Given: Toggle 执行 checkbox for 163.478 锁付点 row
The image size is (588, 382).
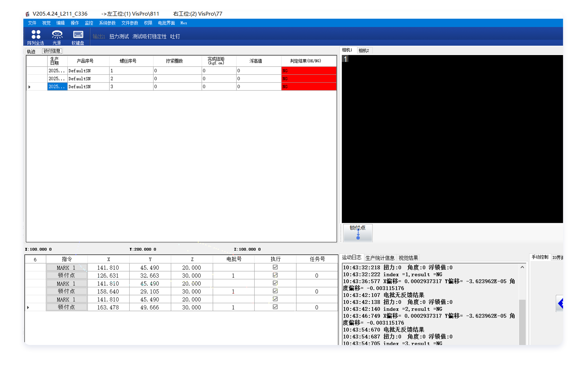Looking at the screenshot, I should pyautogui.click(x=275, y=307).
